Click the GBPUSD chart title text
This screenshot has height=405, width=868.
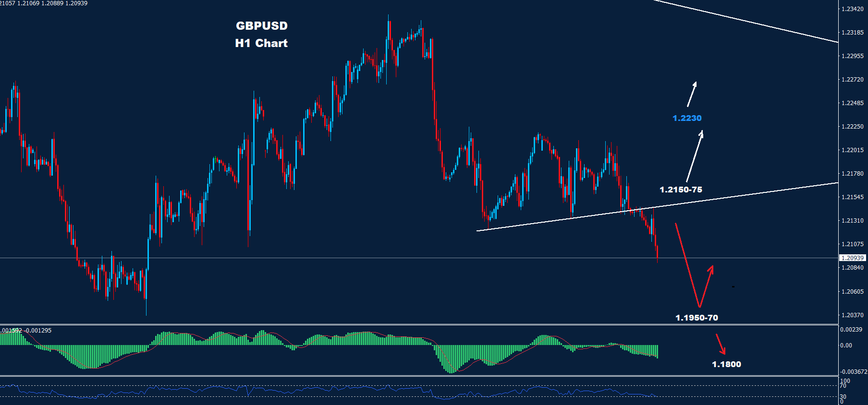click(x=261, y=26)
